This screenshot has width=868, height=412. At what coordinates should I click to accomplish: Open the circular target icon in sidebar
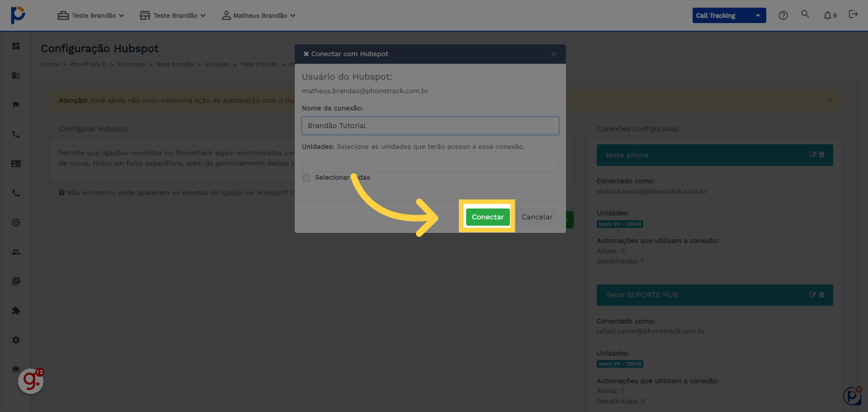coord(16,223)
